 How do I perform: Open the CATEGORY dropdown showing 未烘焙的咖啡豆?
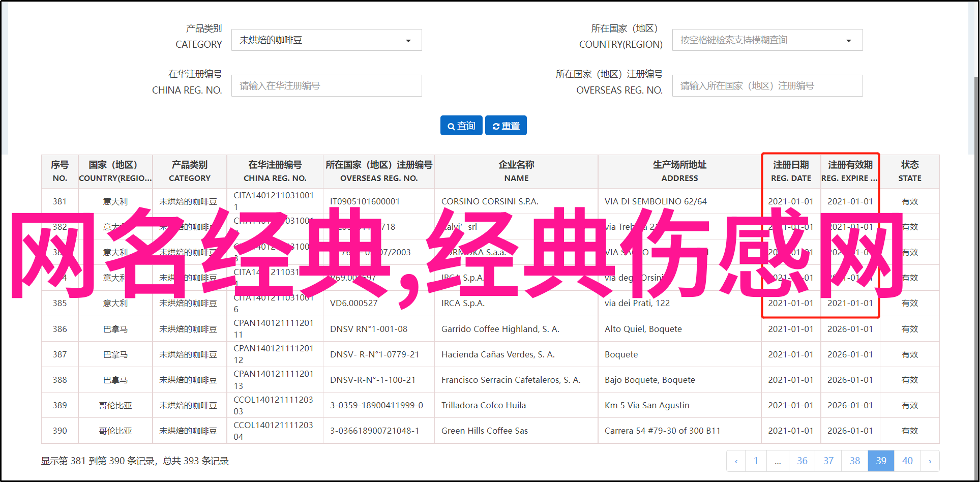coord(326,40)
